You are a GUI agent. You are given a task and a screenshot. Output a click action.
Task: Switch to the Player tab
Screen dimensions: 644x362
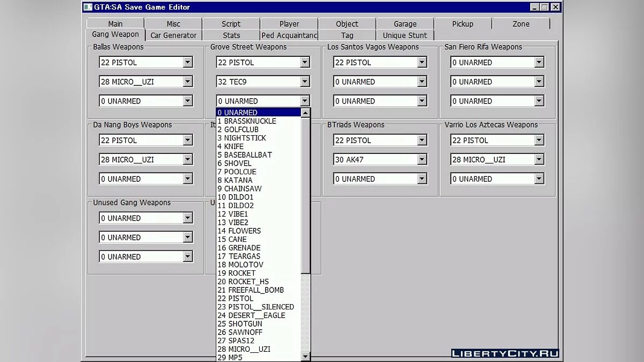point(289,24)
